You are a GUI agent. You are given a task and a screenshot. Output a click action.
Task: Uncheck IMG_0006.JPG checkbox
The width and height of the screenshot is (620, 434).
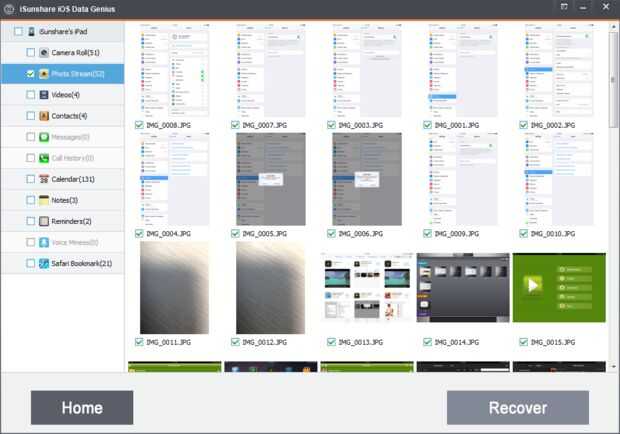[x=331, y=234]
